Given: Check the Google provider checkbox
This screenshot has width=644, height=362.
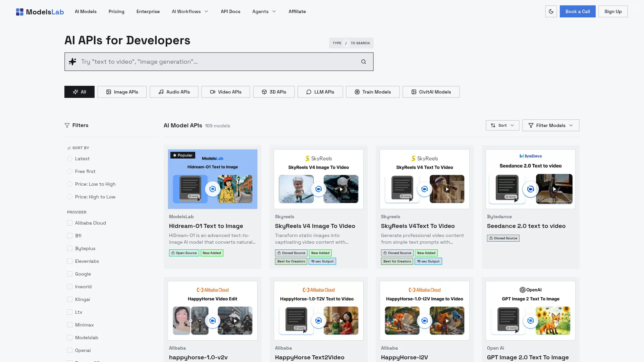Looking at the screenshot, I should (70, 274).
